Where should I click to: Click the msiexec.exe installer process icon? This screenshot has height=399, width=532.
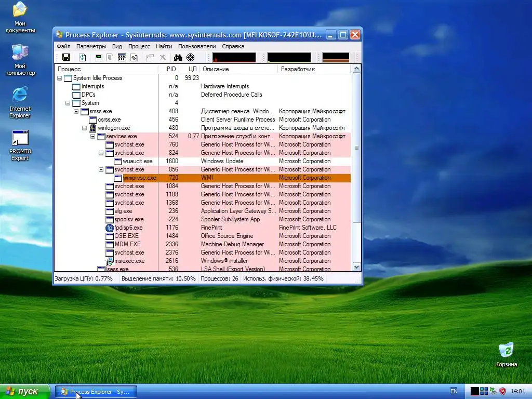coord(110,261)
